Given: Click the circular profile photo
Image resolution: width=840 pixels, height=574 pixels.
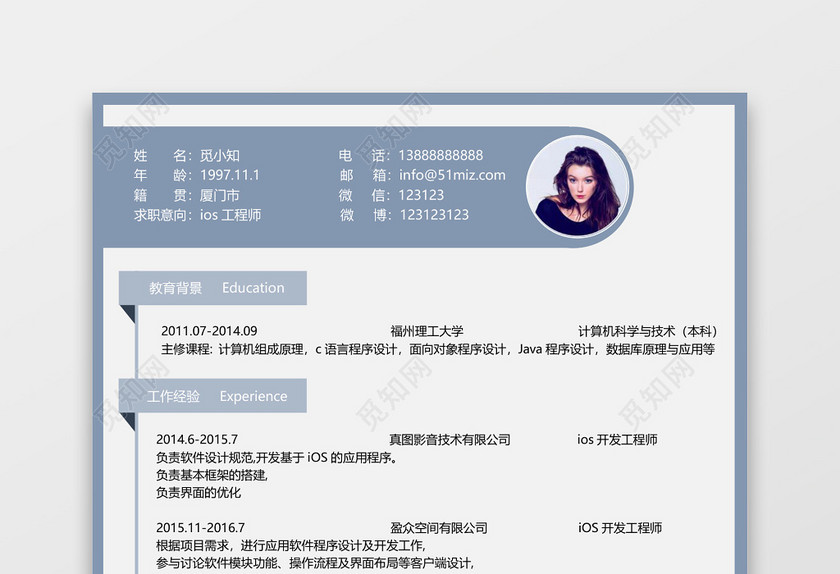Looking at the screenshot, I should [x=577, y=185].
